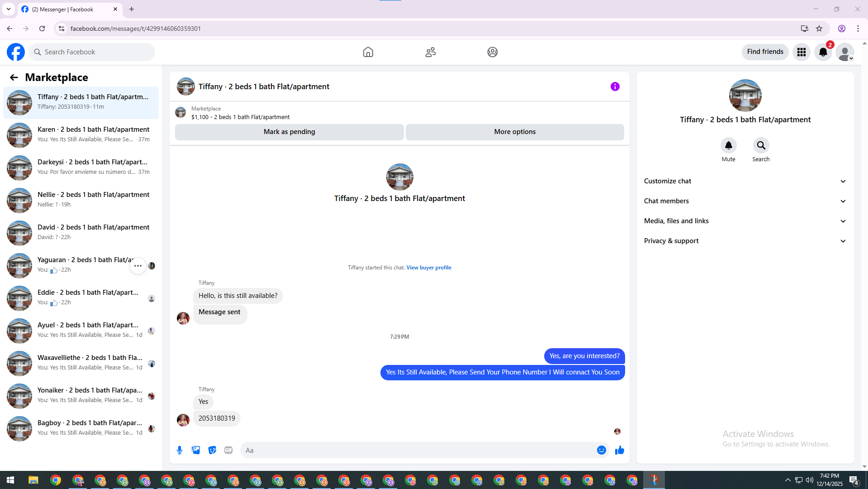
Task: Click the browser address bar URL
Action: tap(136, 29)
